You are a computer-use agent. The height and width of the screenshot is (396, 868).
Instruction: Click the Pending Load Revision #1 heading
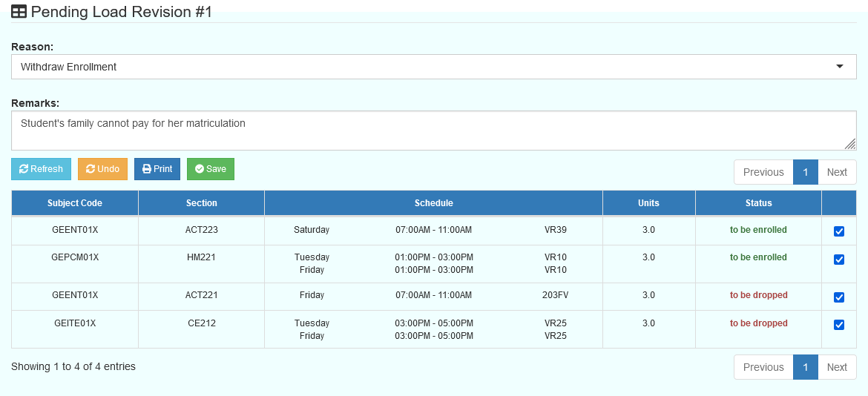(121, 12)
